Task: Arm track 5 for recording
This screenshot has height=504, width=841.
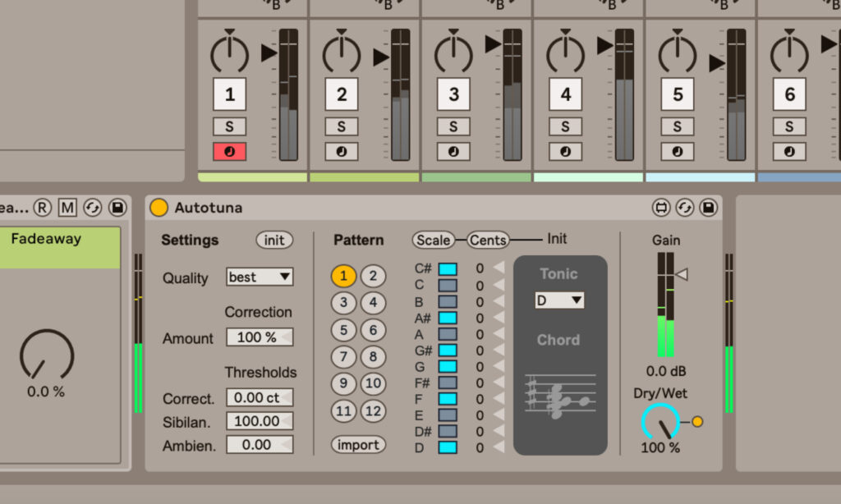Action: 678,152
